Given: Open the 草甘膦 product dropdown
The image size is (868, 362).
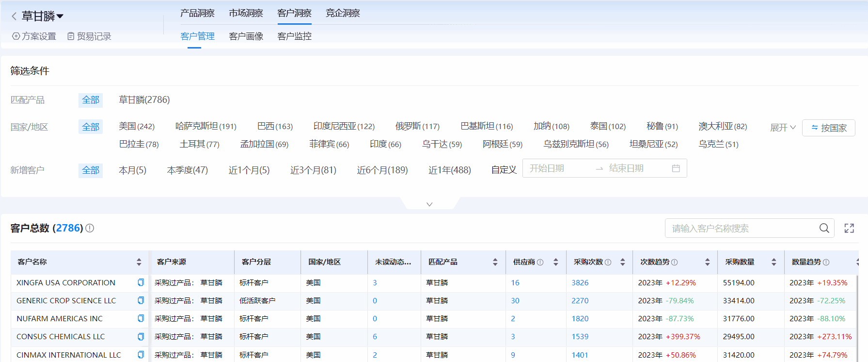Looking at the screenshot, I should [x=60, y=16].
